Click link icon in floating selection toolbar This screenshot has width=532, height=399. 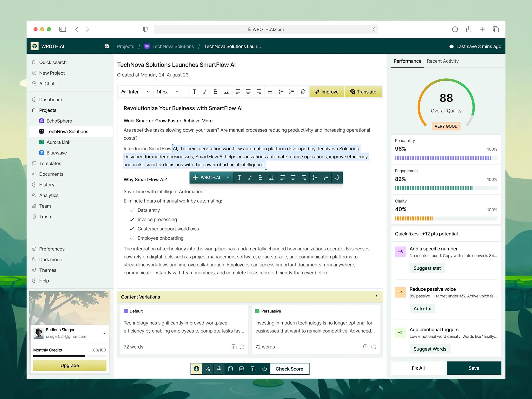pos(337,178)
